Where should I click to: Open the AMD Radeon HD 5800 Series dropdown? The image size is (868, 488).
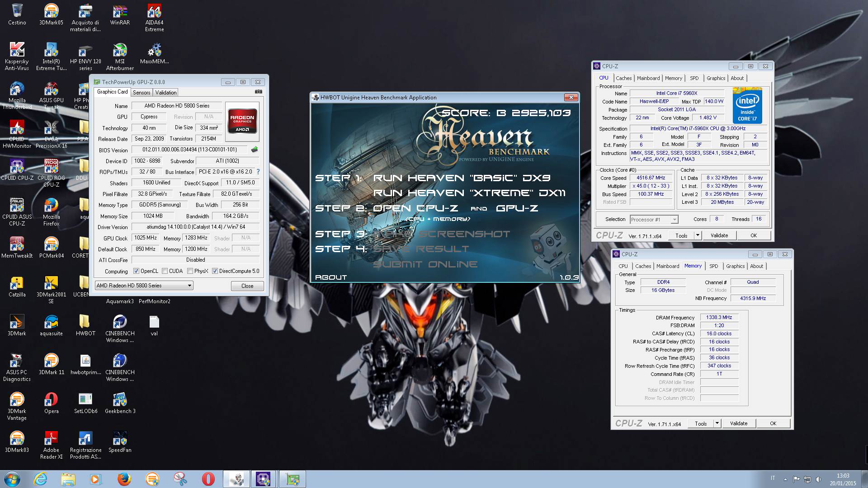click(144, 286)
